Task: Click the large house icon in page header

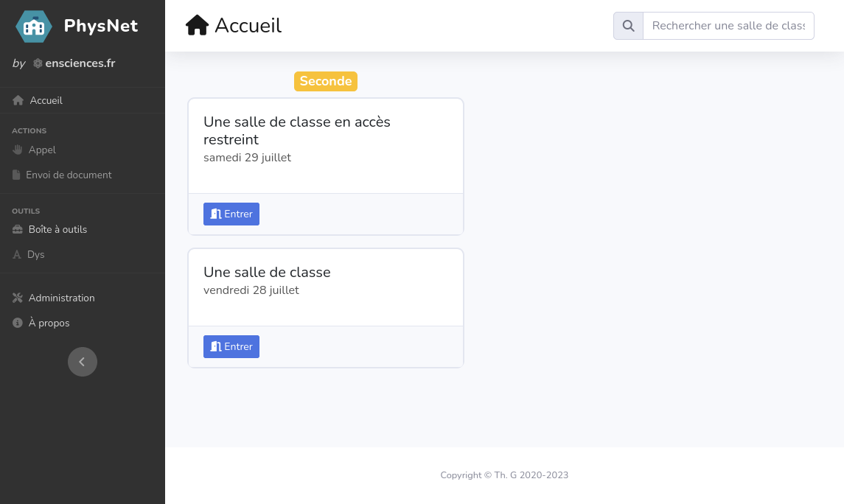Action: [198, 26]
